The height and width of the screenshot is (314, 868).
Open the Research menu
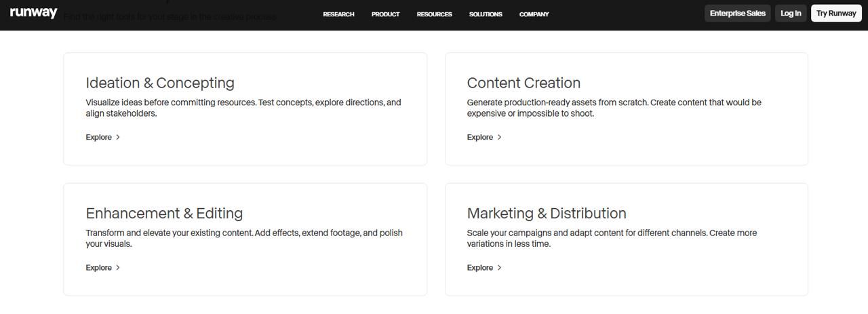pyautogui.click(x=338, y=14)
